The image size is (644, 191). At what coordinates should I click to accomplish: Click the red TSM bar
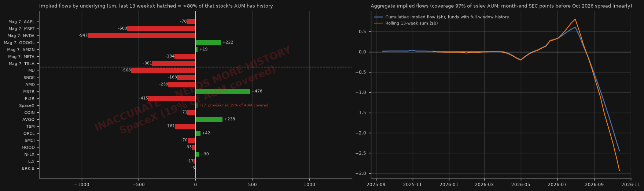[185, 127]
